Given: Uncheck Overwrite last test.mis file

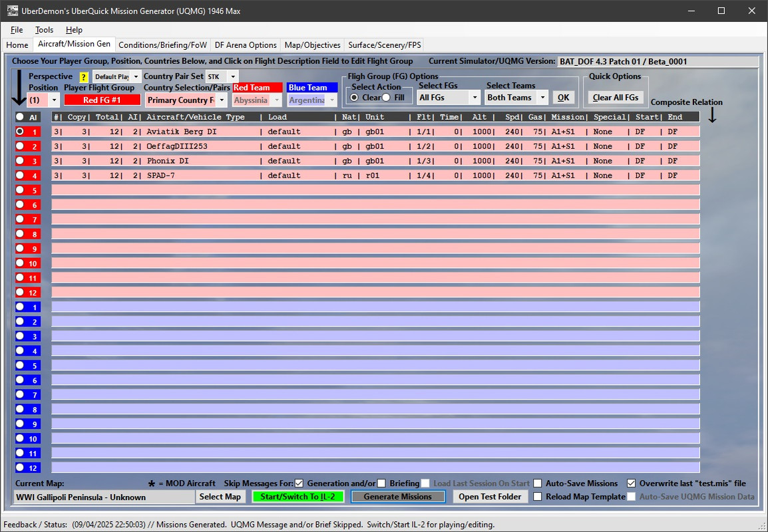Looking at the screenshot, I should pos(632,483).
